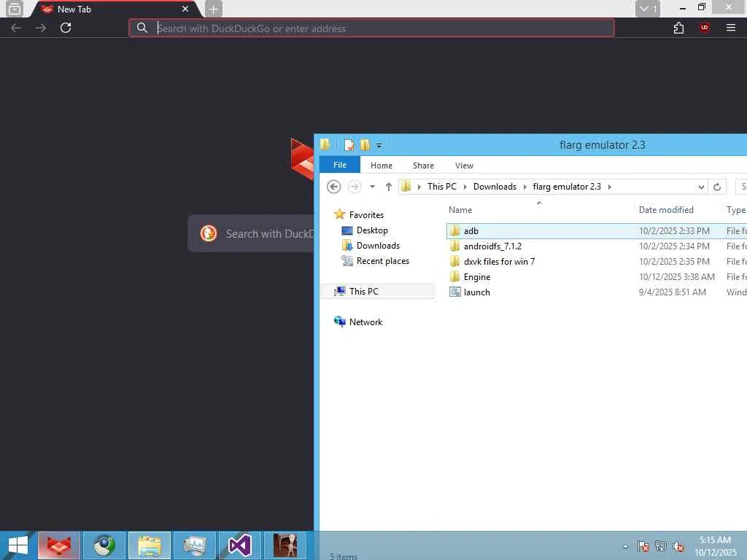Open Explorer recent locations dropdown
Viewport: 747px width, 560px height.
click(x=373, y=187)
